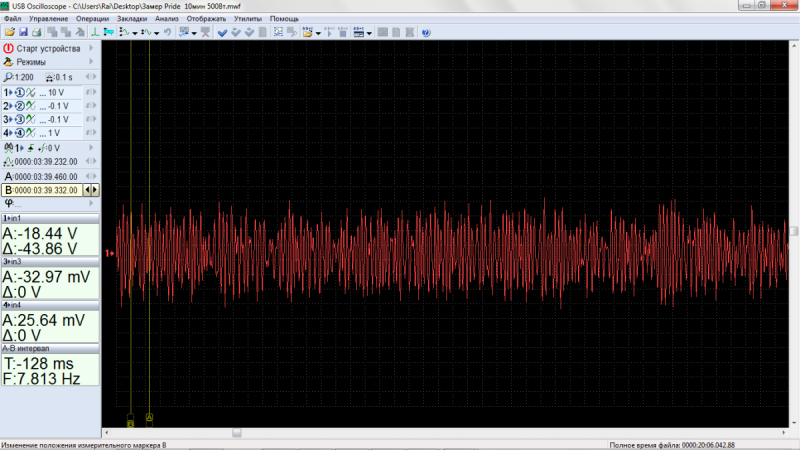This screenshot has width=800, height=450.
Task: Open the Файл menu
Action: [x=12, y=19]
